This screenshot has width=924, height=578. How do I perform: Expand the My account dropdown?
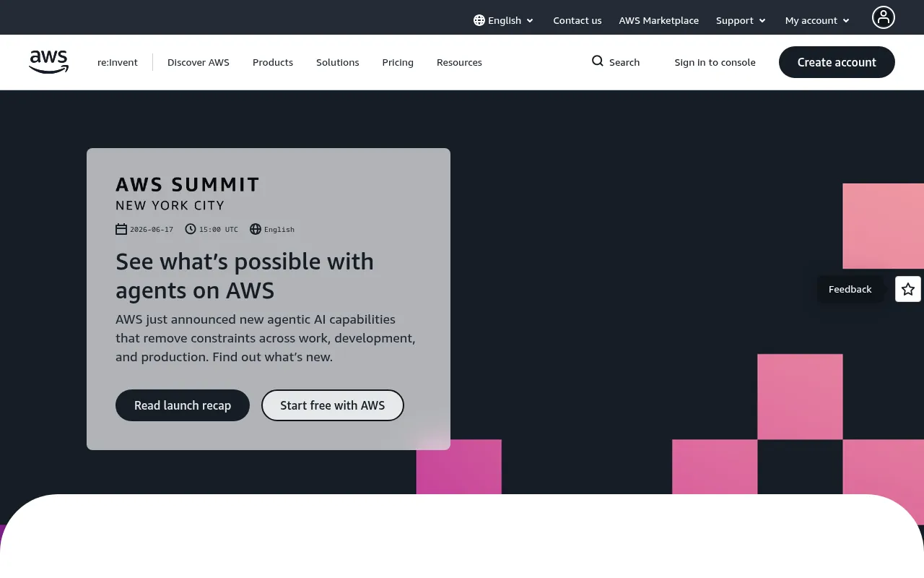click(817, 20)
